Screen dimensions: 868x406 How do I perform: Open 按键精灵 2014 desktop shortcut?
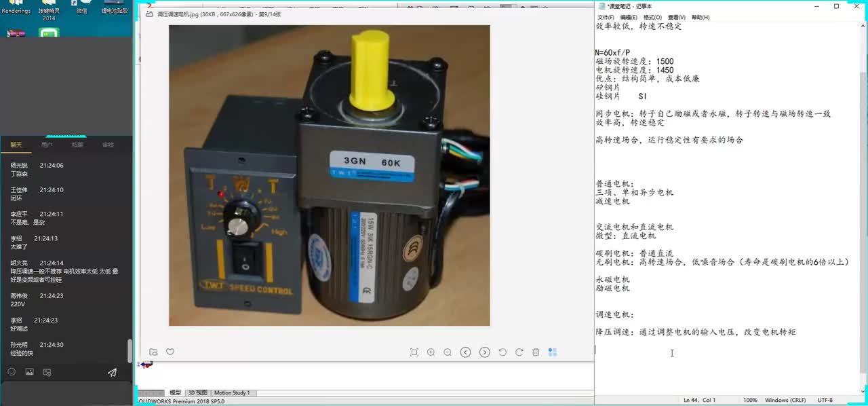(49, 10)
